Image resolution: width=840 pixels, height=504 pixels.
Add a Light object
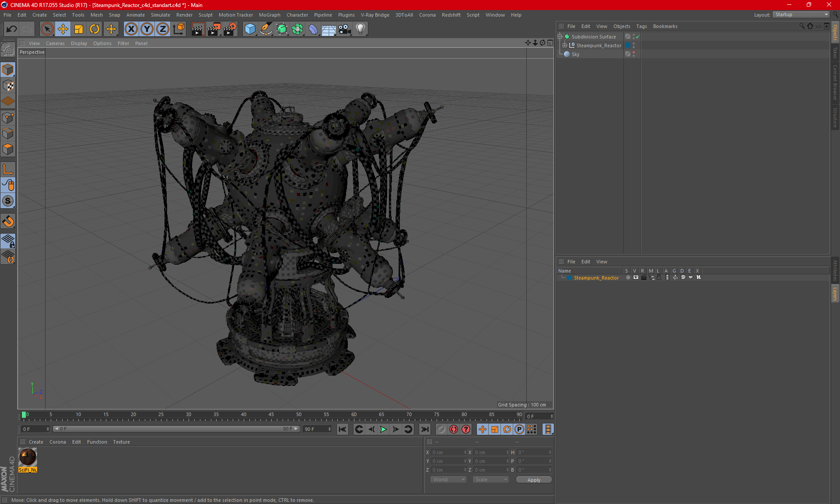360,29
